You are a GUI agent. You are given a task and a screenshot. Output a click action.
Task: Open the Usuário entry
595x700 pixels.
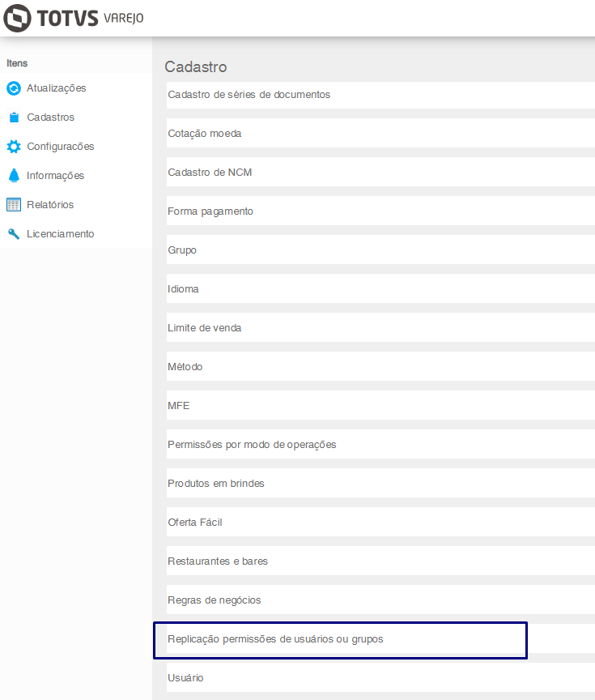[186, 678]
